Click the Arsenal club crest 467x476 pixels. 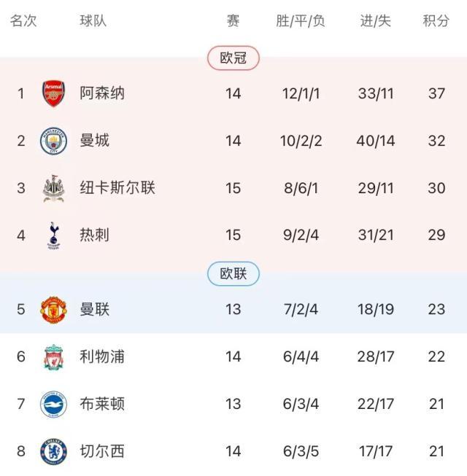tap(53, 93)
